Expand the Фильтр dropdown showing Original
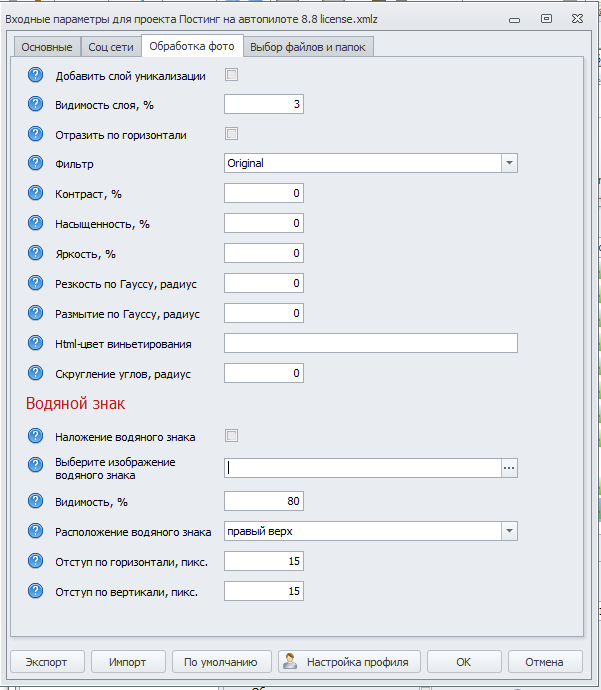 (509, 163)
